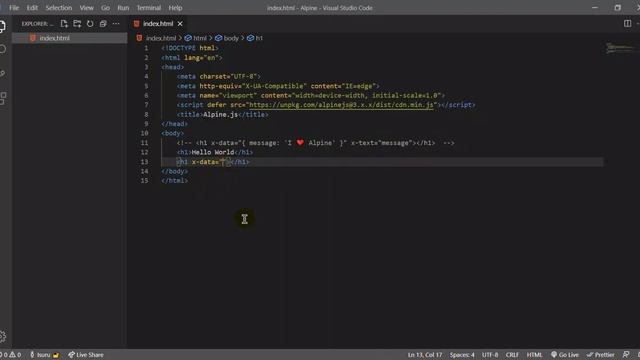Click index.html in the breadcrumb

161,38
